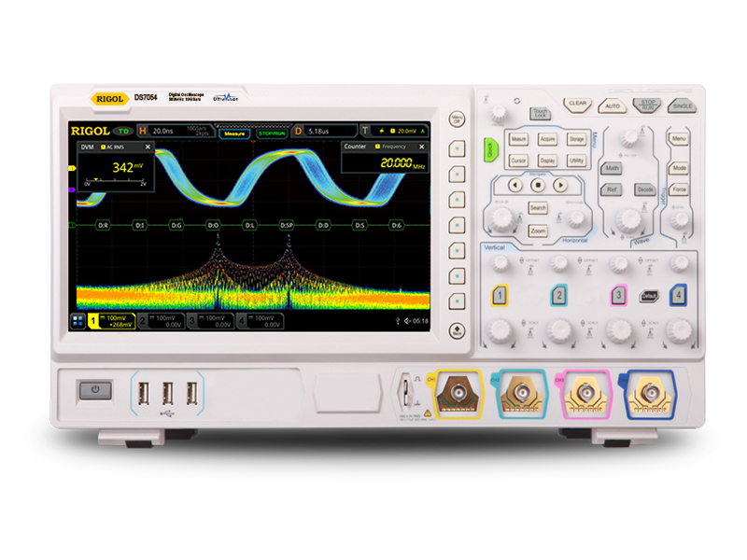Click the green Quick button
The width and height of the screenshot is (747, 560).
tap(491, 150)
